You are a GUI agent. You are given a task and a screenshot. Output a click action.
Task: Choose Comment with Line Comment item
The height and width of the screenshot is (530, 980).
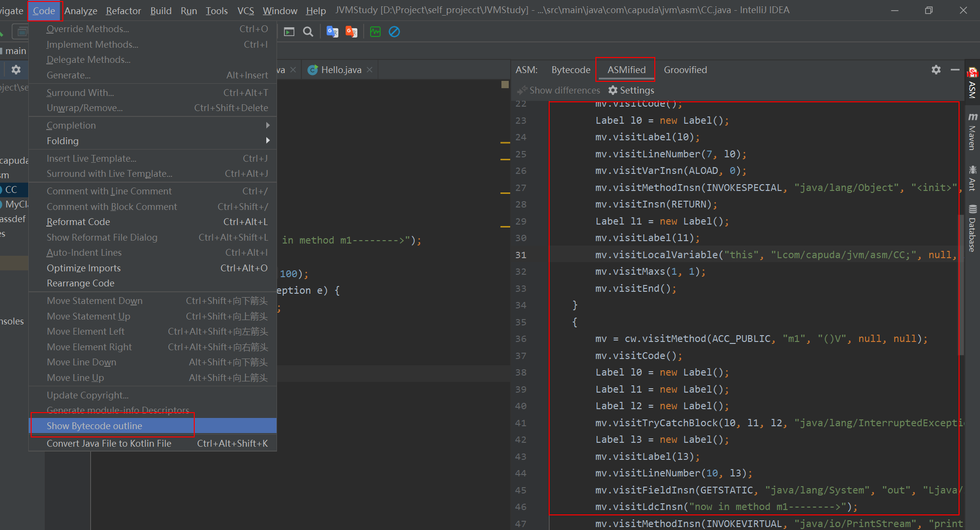pyautogui.click(x=153, y=191)
